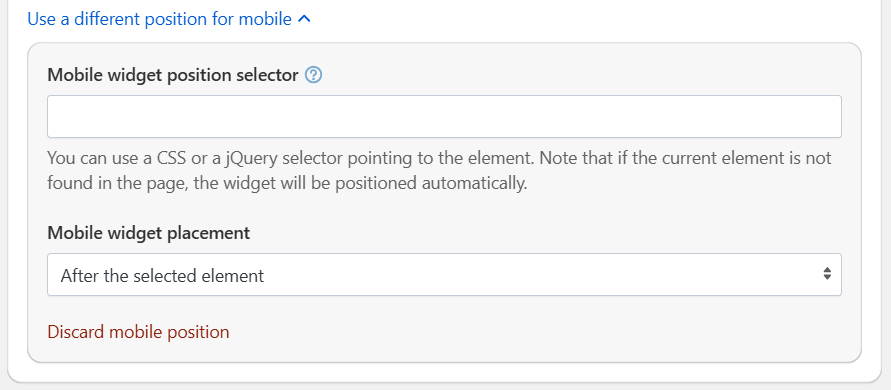Hide mobile position settings with blue chevron
891x390 pixels.
coord(304,19)
